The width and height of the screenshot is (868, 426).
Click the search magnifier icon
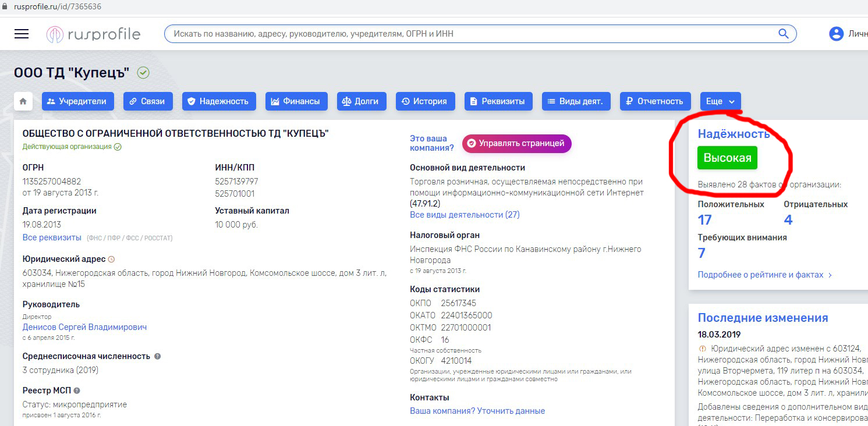784,34
